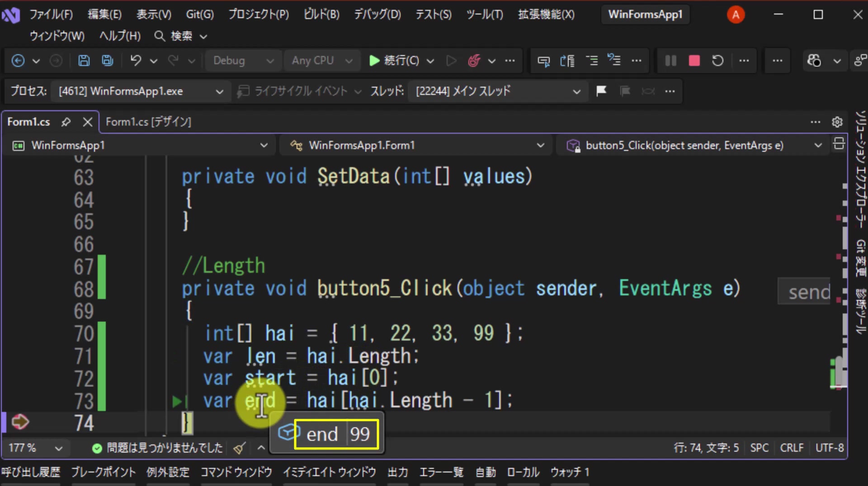Screen dimensions: 868x486
Task: Stop debugging with the red square
Action: coord(694,61)
